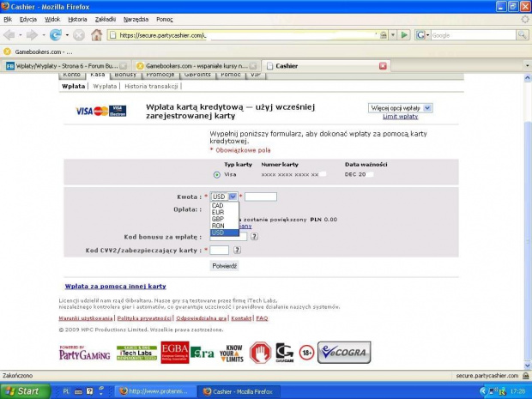Select the Visa card radio button
This screenshot has height=399, width=532.
tap(217, 175)
